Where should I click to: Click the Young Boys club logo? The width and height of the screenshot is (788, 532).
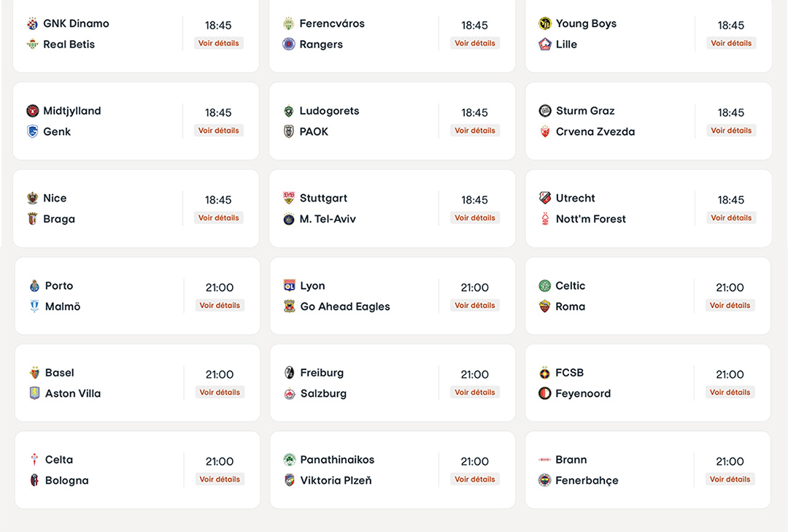[x=545, y=23]
